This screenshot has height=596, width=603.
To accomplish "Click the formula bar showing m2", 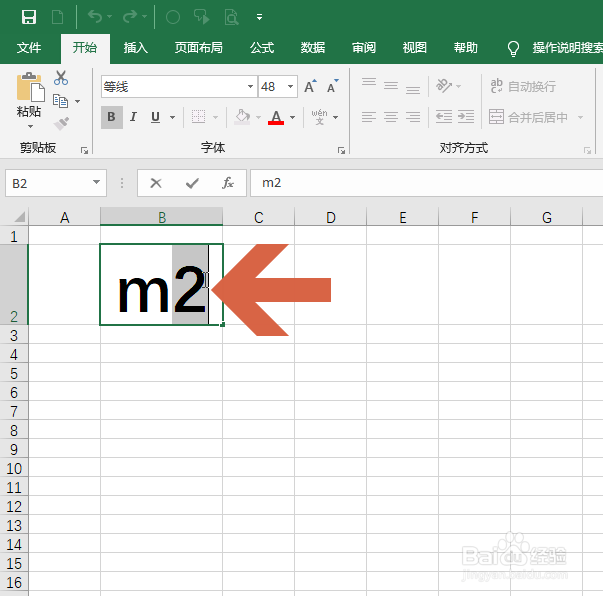I will [x=426, y=183].
